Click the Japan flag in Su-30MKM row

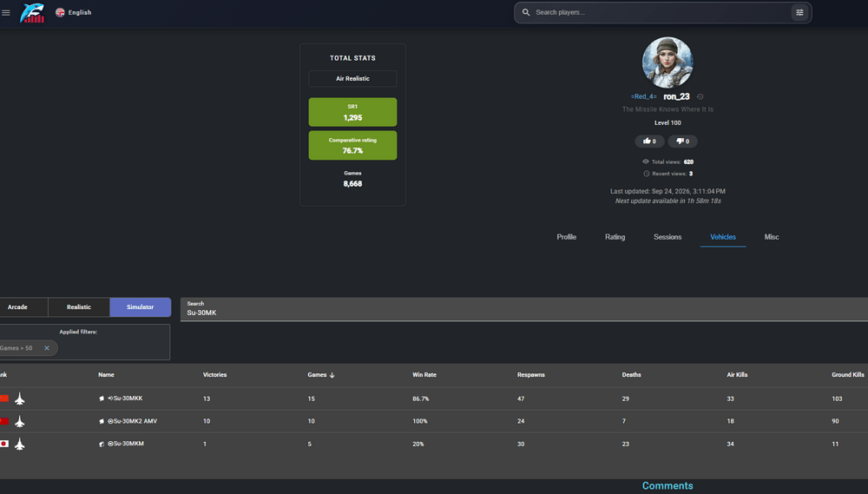pyautogui.click(x=4, y=444)
